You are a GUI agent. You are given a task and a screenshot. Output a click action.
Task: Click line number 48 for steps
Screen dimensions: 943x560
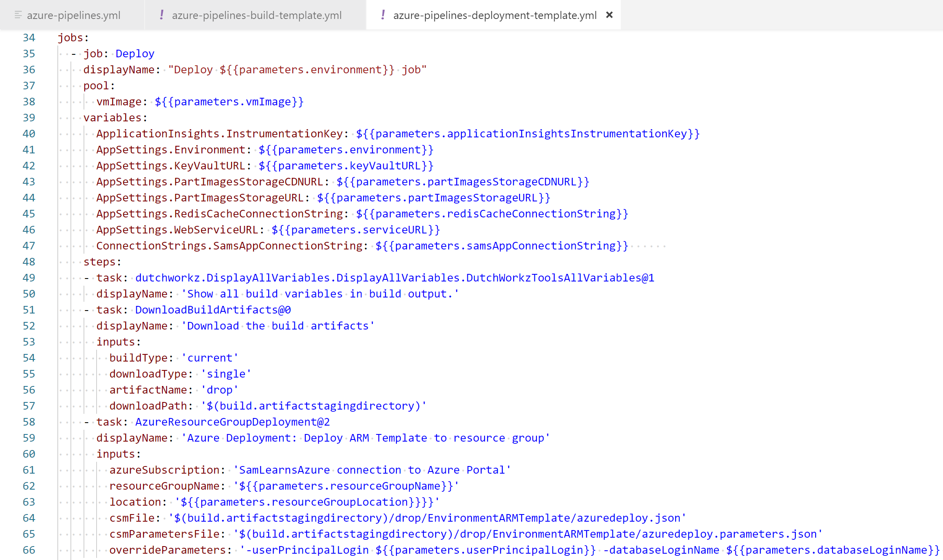point(29,262)
